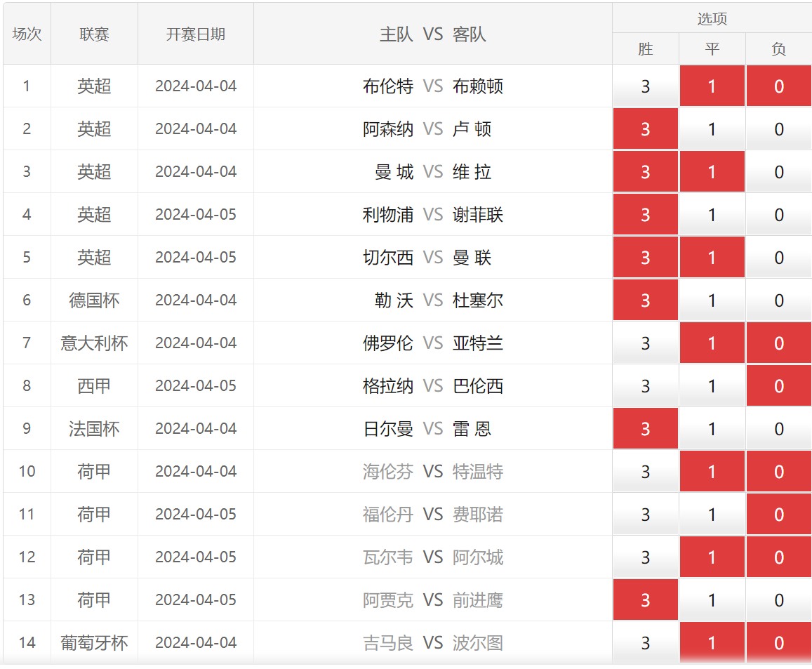Deselect loss (0) for 佛罗伦 vs 亚特兰

[779, 343]
